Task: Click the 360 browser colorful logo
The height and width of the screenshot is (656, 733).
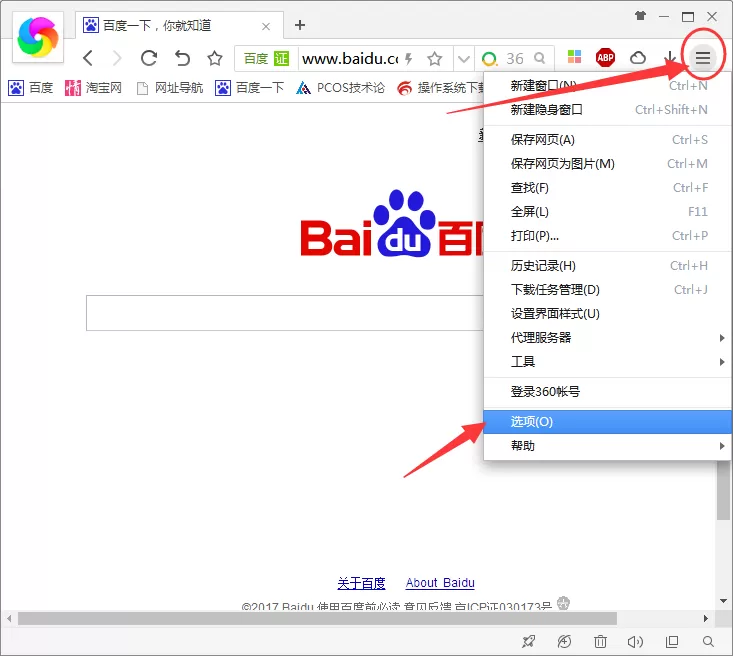Action: click(x=38, y=37)
